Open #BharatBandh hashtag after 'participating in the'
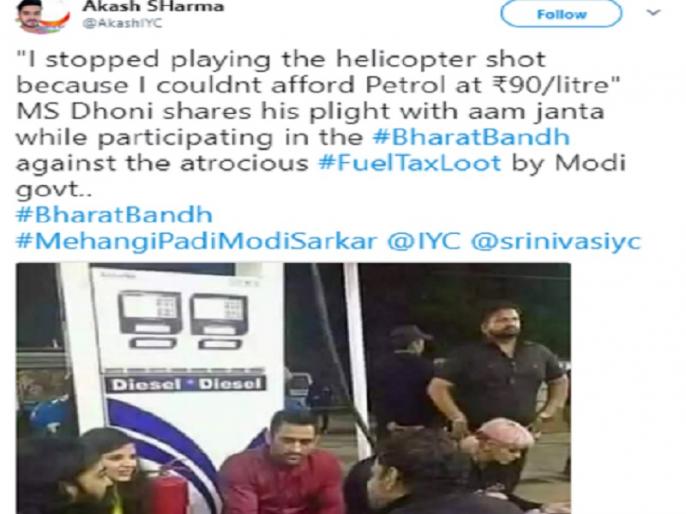The image size is (686, 514). tap(471, 137)
